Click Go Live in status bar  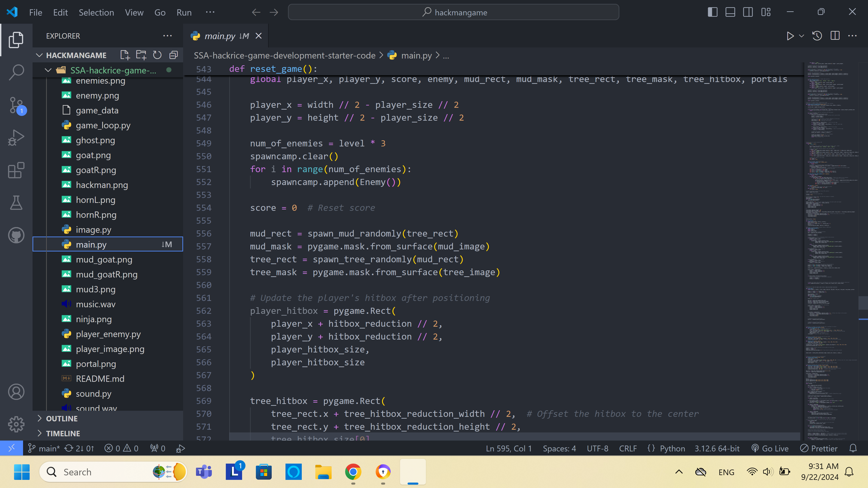[770, 448]
